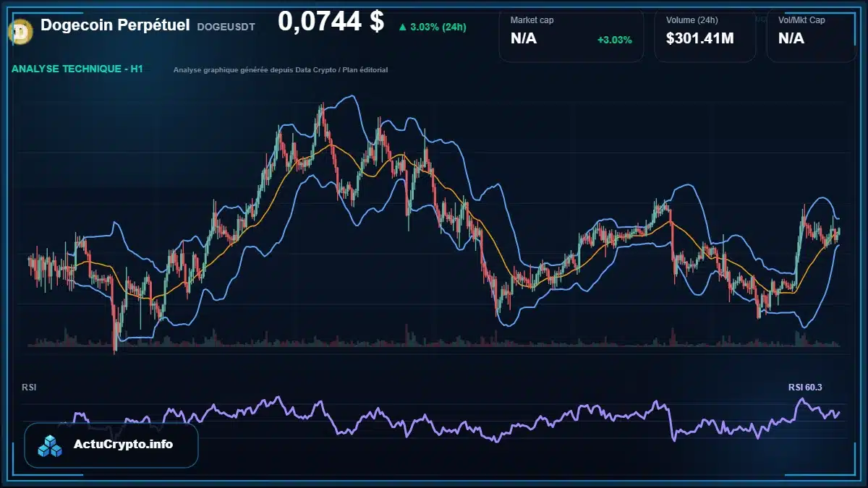Viewport: 868px width, 488px height.
Task: Click the +3.03% value in Market cap card
Action: pyautogui.click(x=614, y=40)
